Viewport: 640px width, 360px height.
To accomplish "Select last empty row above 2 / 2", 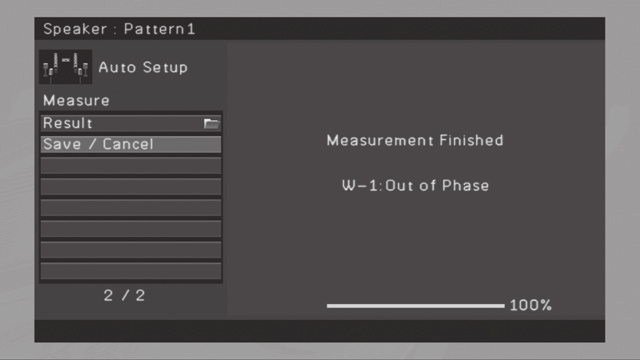I will tap(131, 271).
